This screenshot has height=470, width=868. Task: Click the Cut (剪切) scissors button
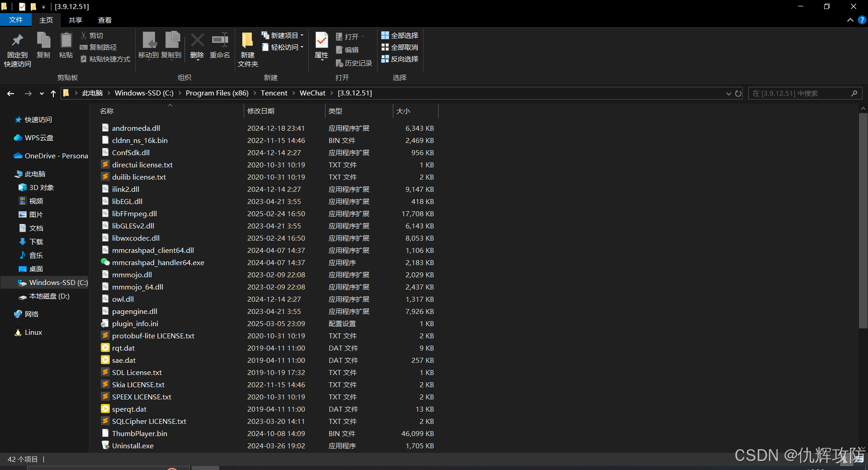tap(92, 35)
